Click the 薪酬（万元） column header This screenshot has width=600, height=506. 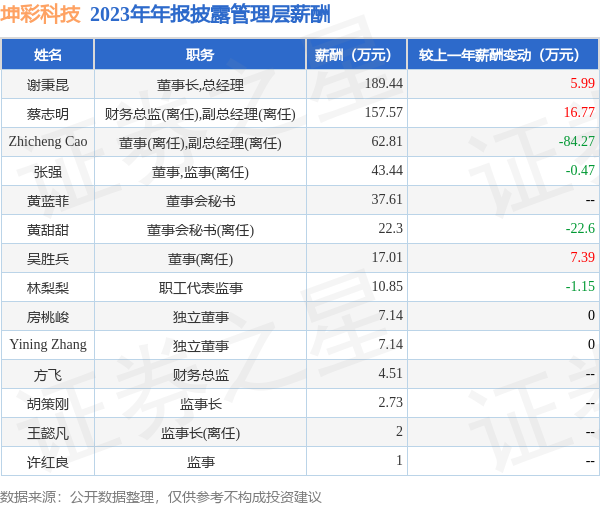click(x=357, y=55)
